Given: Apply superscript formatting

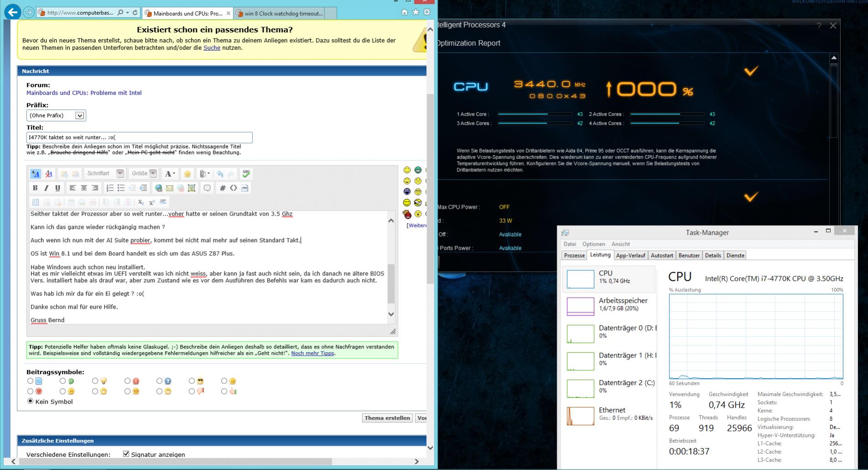Looking at the screenshot, I should [152, 202].
